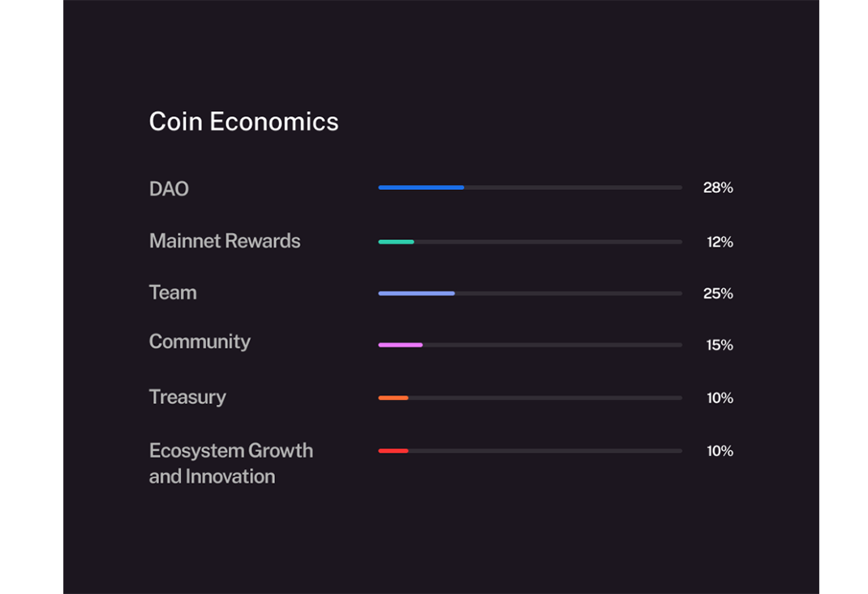
Task: Click the orange Treasury progress bar fill
Action: pos(393,398)
